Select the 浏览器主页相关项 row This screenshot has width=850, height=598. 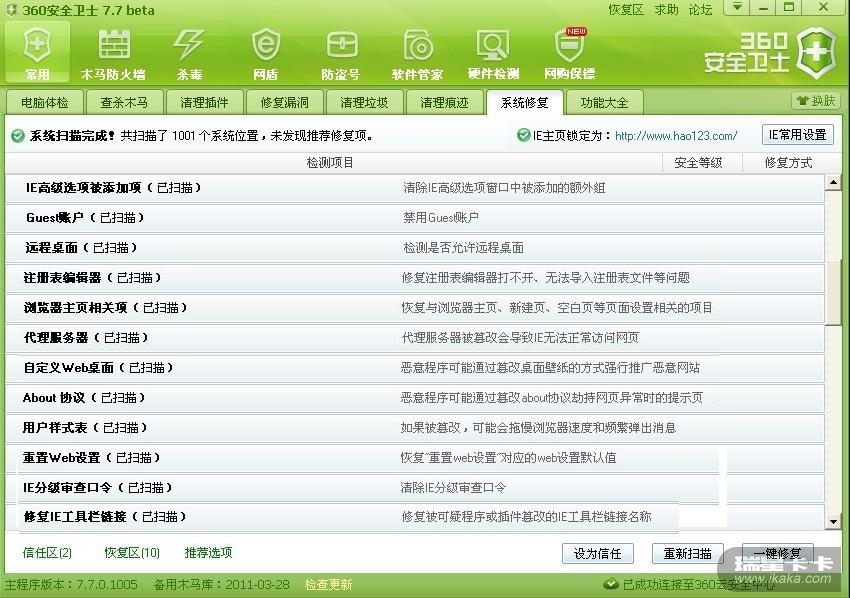click(x=415, y=308)
